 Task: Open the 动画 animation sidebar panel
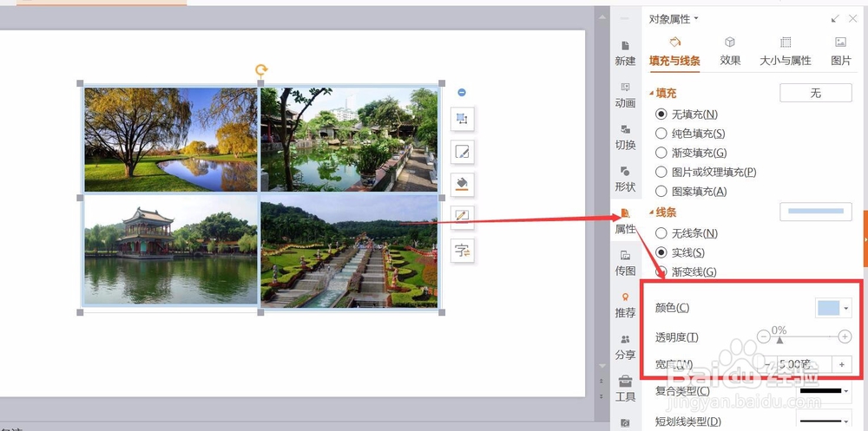pos(625,95)
